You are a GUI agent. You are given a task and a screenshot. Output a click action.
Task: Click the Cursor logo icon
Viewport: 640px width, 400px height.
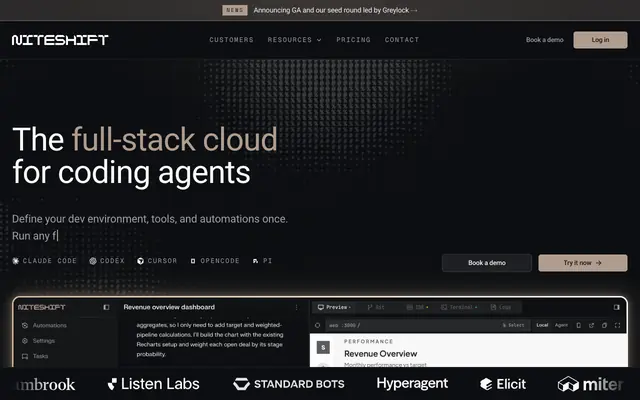click(x=140, y=261)
